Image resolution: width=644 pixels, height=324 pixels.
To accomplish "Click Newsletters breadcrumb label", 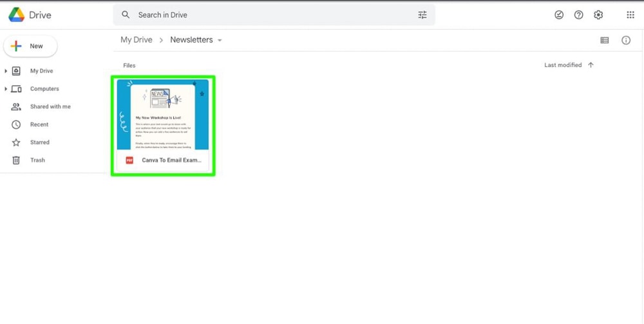I will click(x=191, y=40).
